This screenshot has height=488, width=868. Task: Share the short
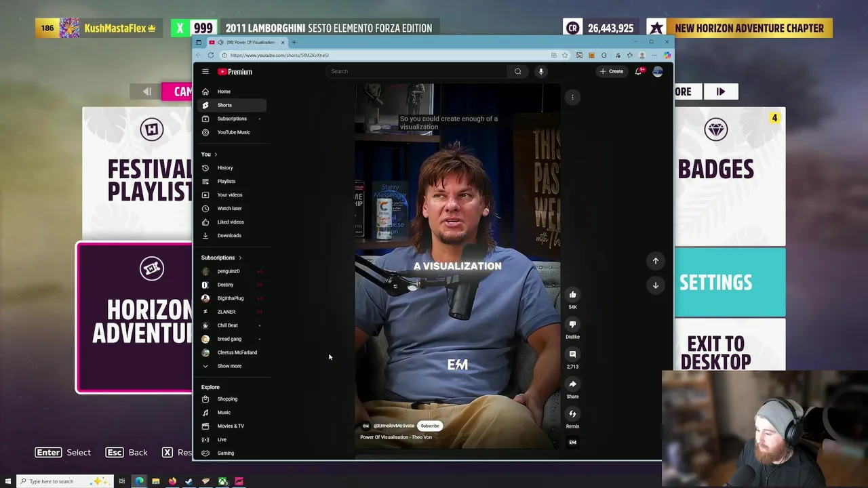click(x=572, y=384)
